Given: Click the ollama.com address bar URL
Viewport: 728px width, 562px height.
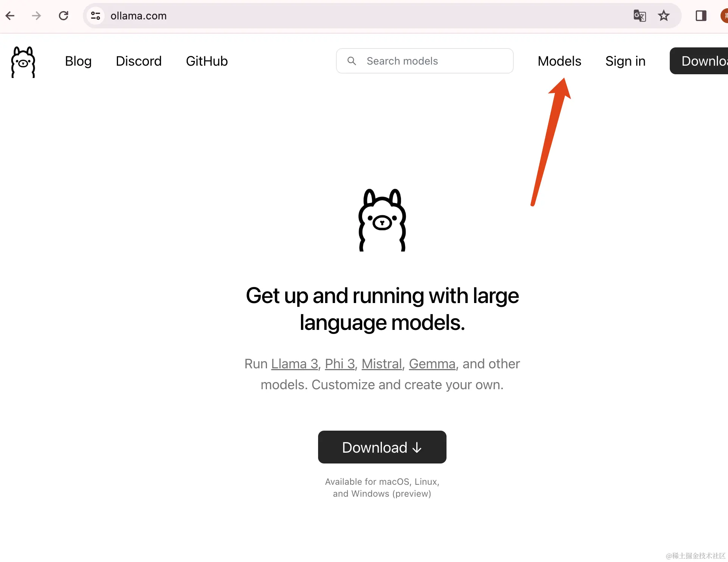Looking at the screenshot, I should coord(139,16).
